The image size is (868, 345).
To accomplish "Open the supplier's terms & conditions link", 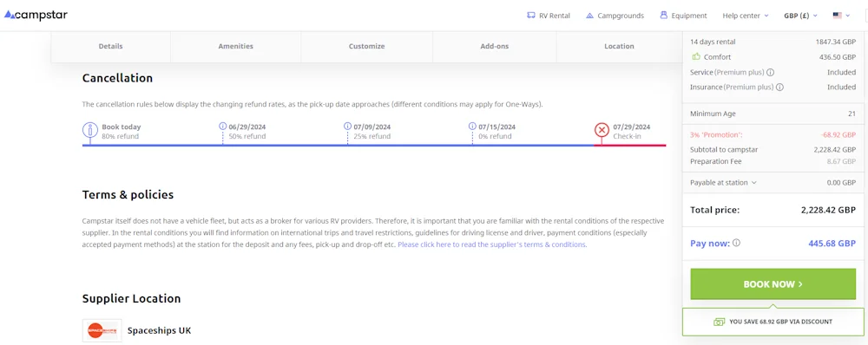I will point(491,244).
